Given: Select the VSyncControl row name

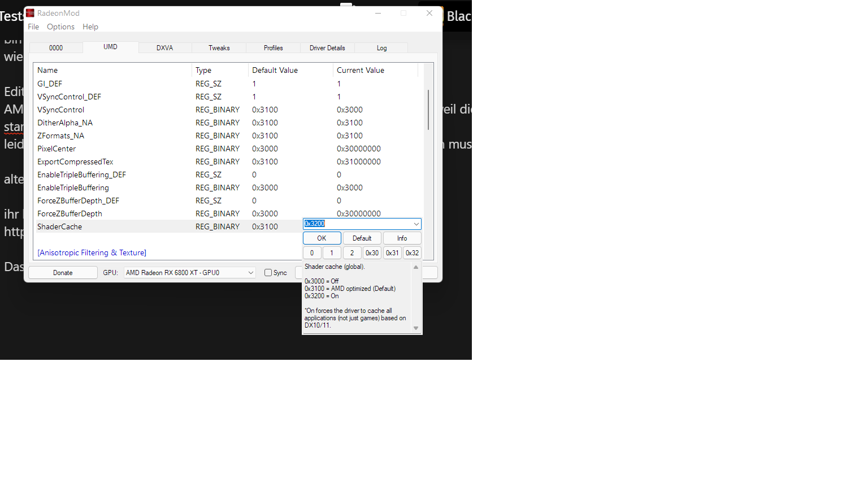Looking at the screenshot, I should coord(60,110).
